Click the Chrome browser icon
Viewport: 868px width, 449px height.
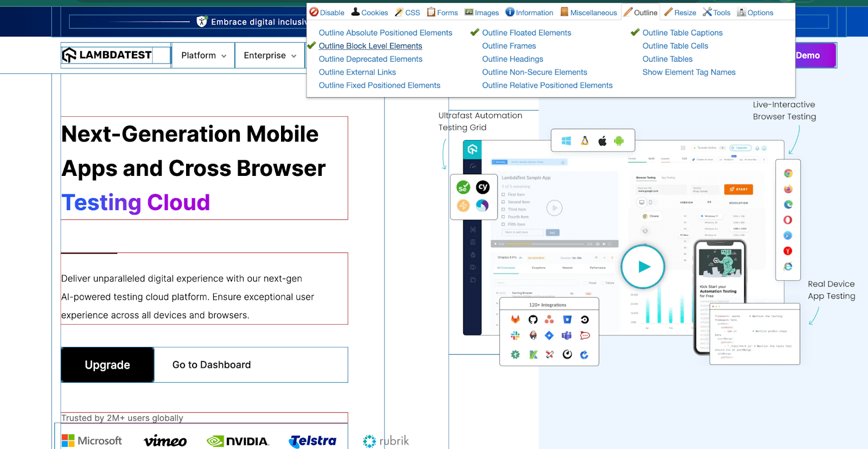click(788, 173)
